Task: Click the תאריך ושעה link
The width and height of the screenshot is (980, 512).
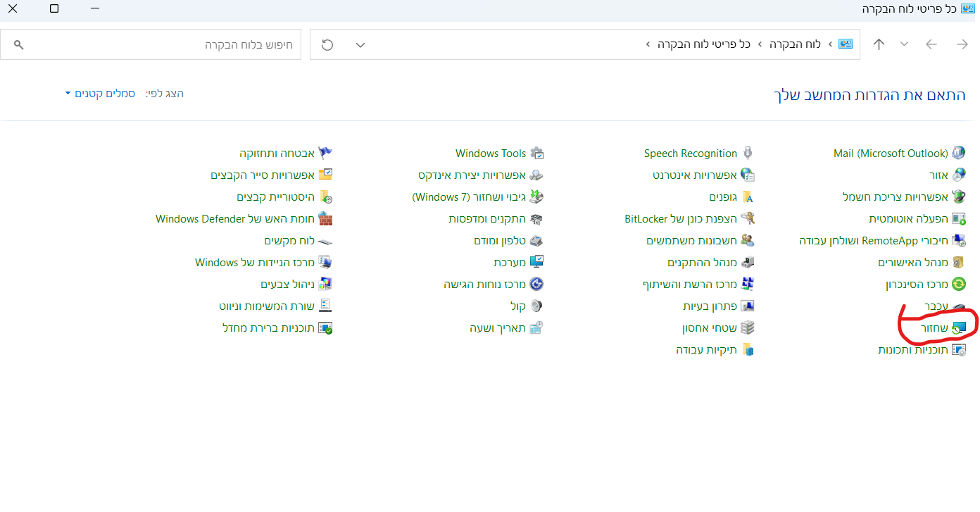Action: pos(498,328)
